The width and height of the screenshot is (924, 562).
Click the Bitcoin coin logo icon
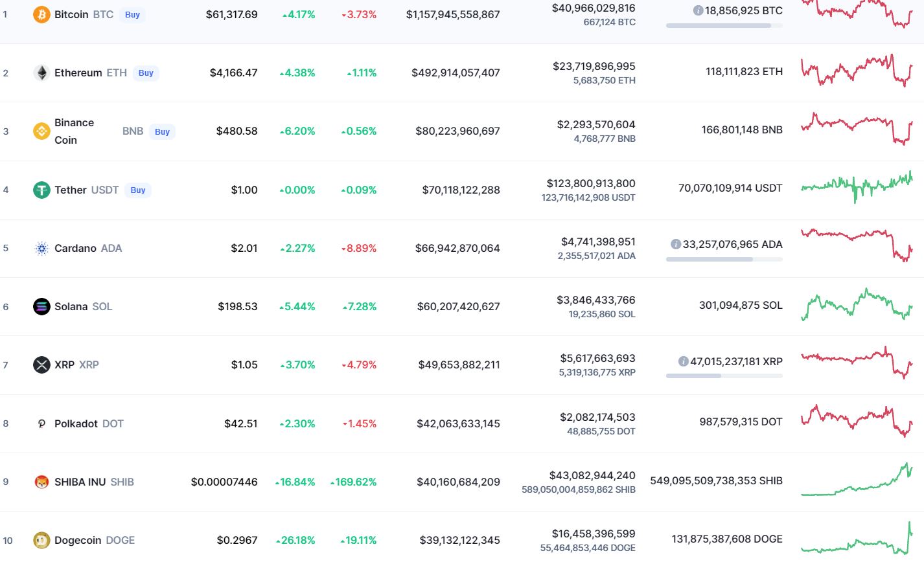pos(41,14)
